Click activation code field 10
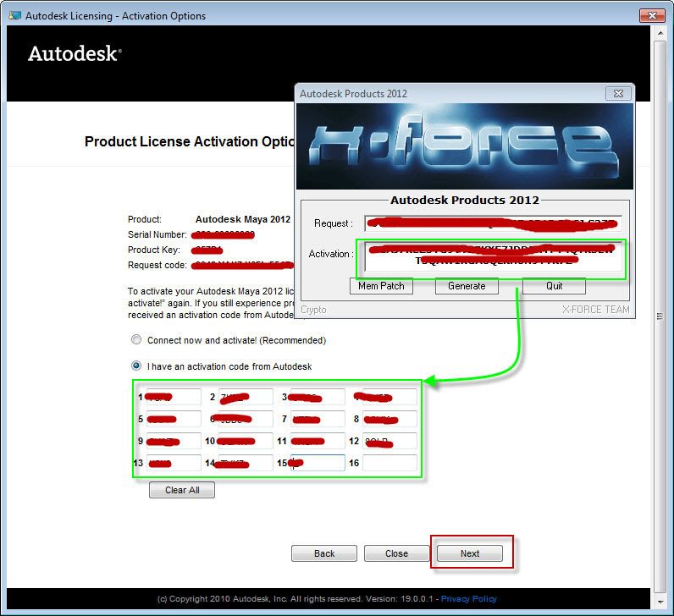The width and height of the screenshot is (674, 616). 246,441
